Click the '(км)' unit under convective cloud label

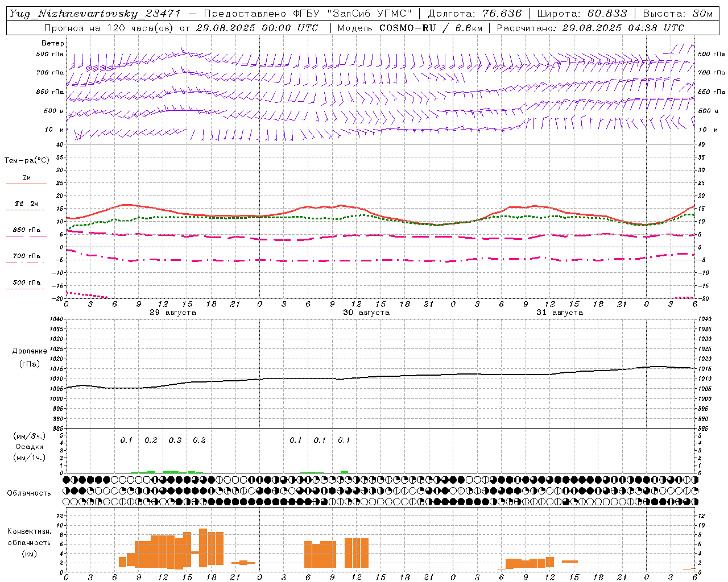tap(29, 554)
